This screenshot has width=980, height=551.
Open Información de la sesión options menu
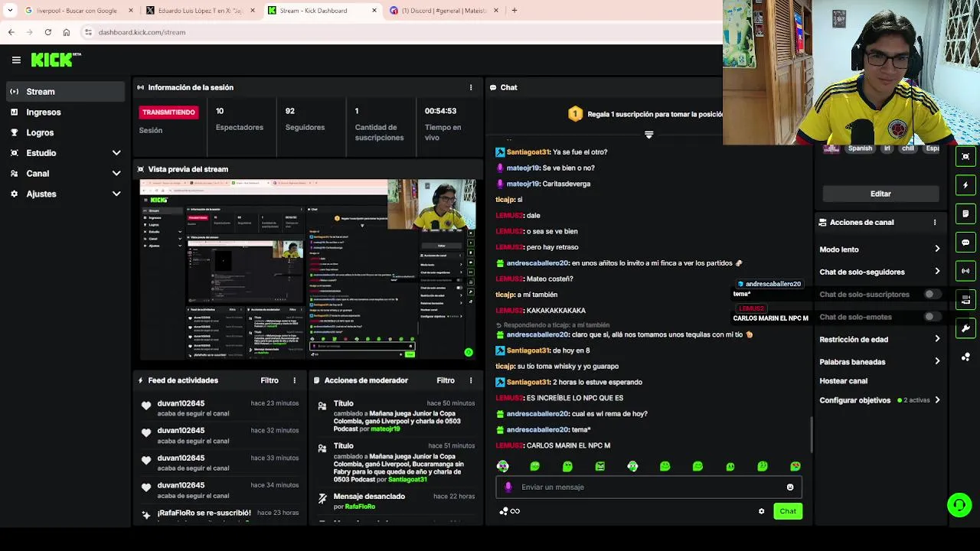471,87
